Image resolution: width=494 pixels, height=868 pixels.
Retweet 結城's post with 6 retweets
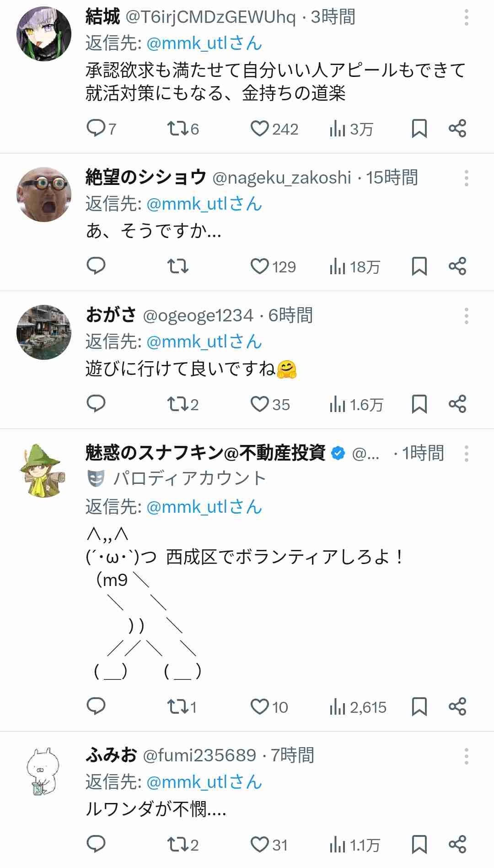[177, 128]
